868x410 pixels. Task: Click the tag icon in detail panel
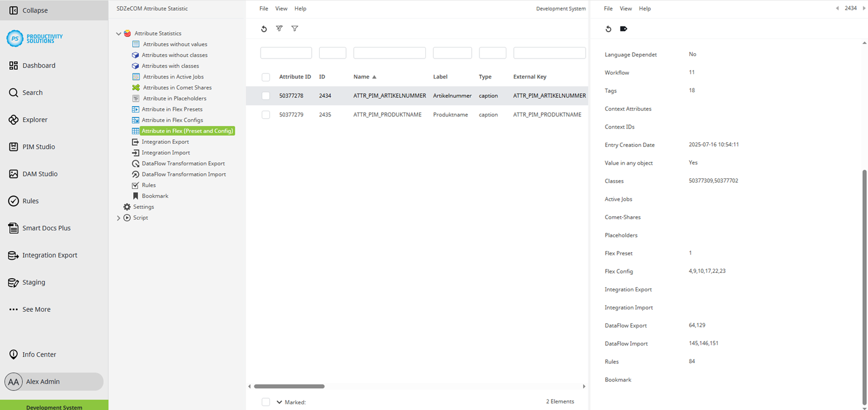(624, 29)
